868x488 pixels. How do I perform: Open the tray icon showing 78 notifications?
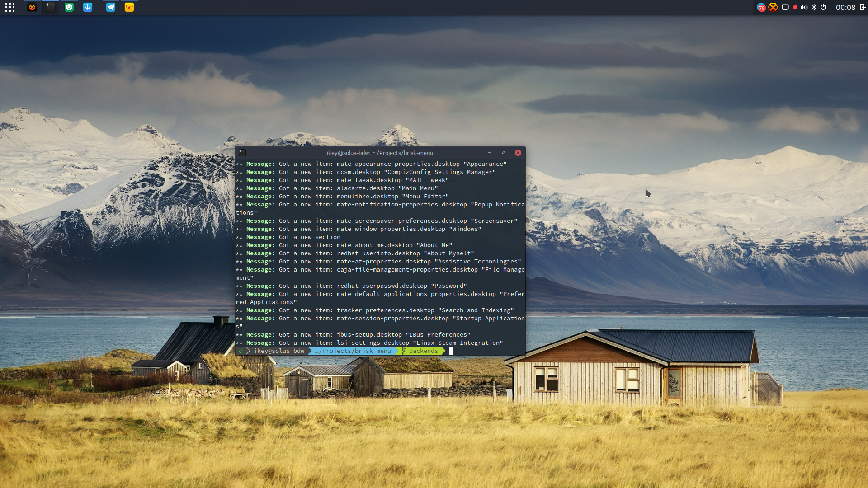[761, 7]
